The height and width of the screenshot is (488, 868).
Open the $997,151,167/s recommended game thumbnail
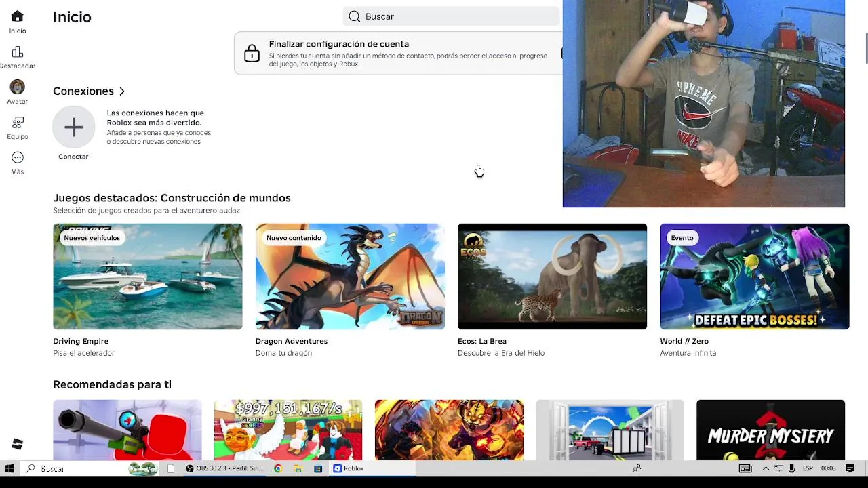click(x=288, y=430)
